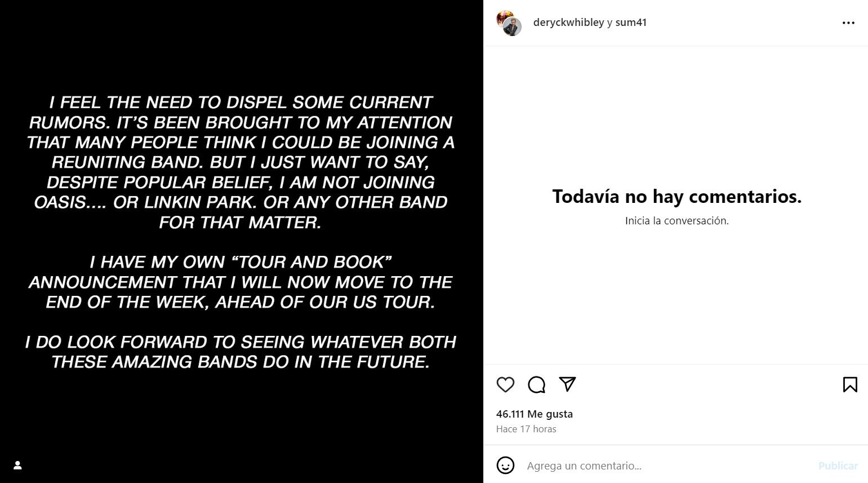Viewport: 868px width, 483px height.
Task: Click the 'TOUR AND BOOK' announcement paragraph
Action: 241,282
